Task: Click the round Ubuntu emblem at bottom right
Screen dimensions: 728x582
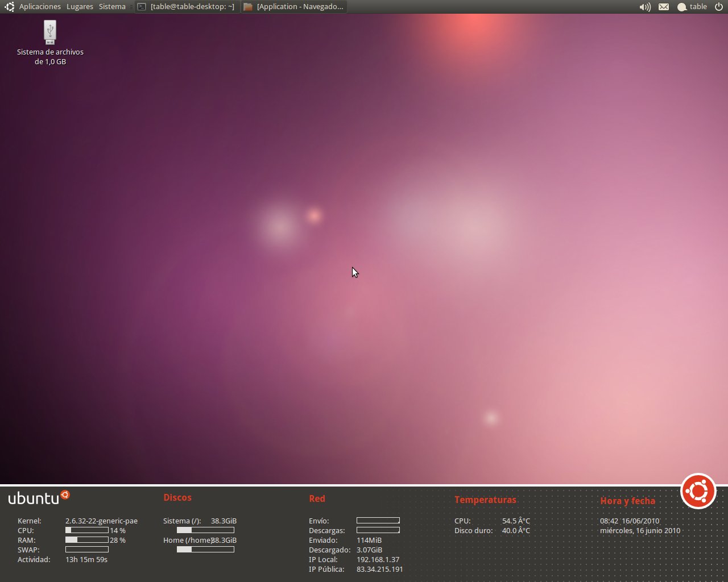Action: pyautogui.click(x=698, y=491)
